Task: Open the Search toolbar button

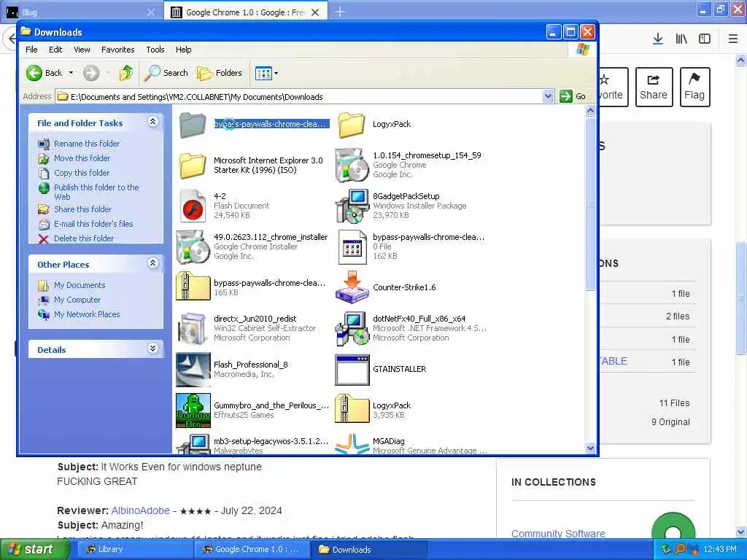Action: pos(166,73)
